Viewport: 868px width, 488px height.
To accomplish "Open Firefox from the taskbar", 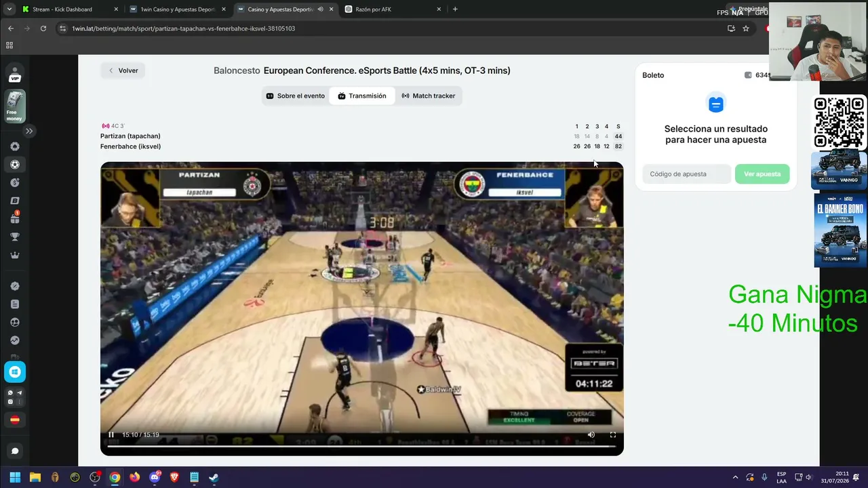I will [134, 477].
